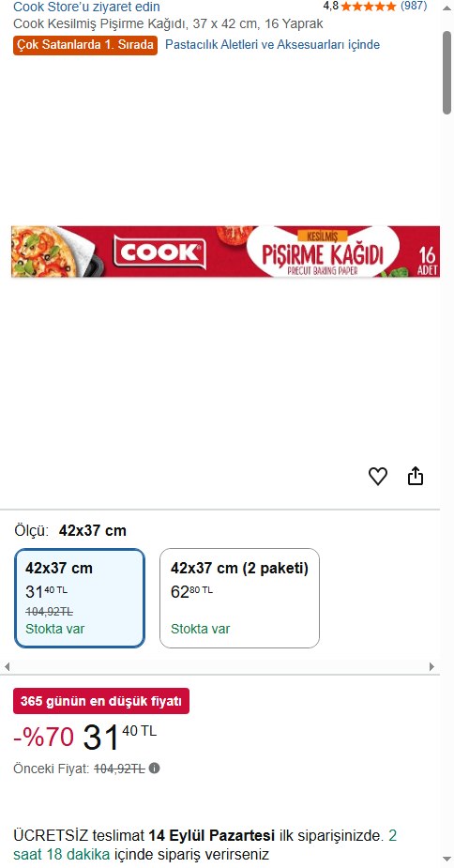454x868 pixels.
Task: Click the five-star rating icons
Action: 369,7
